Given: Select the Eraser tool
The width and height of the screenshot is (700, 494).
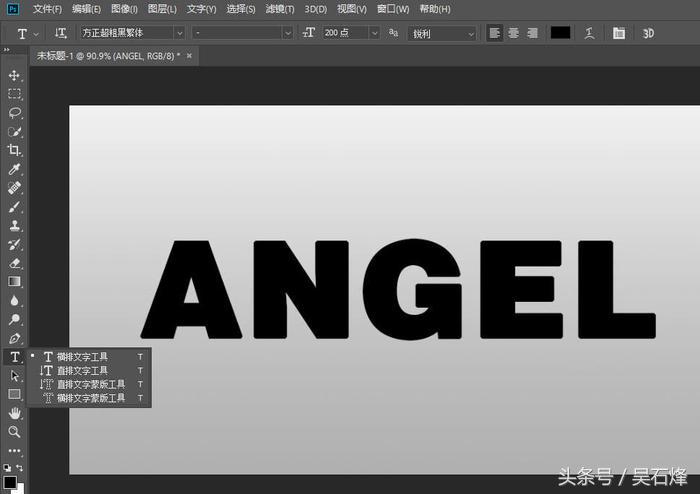Looking at the screenshot, I should (x=14, y=263).
